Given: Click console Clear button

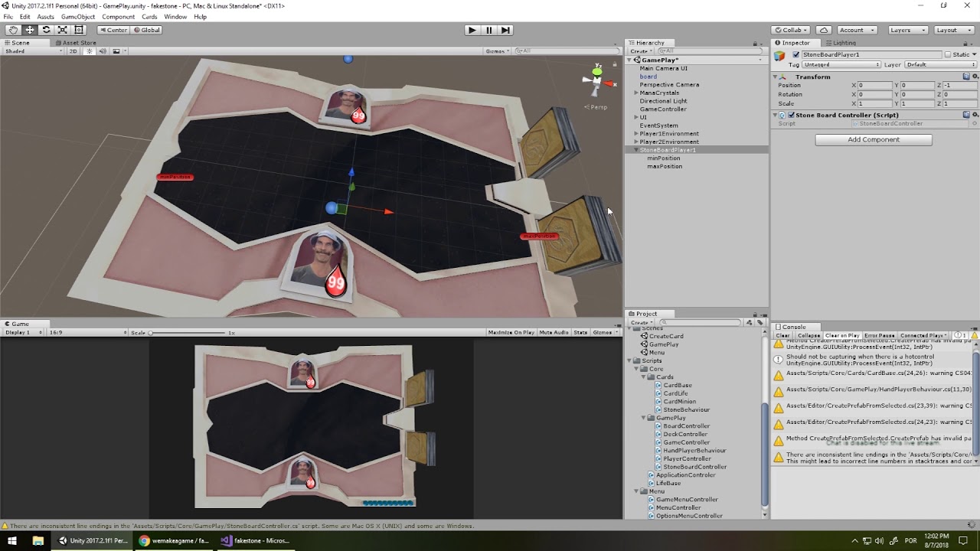Looking at the screenshot, I should click(783, 335).
